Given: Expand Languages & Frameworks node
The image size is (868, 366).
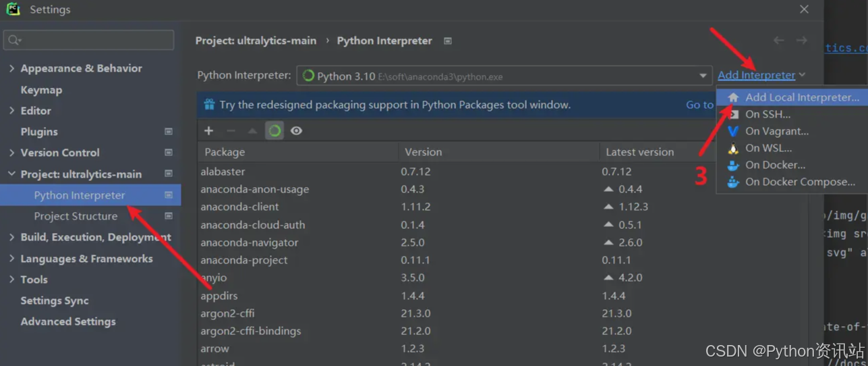Looking at the screenshot, I should click(11, 259).
